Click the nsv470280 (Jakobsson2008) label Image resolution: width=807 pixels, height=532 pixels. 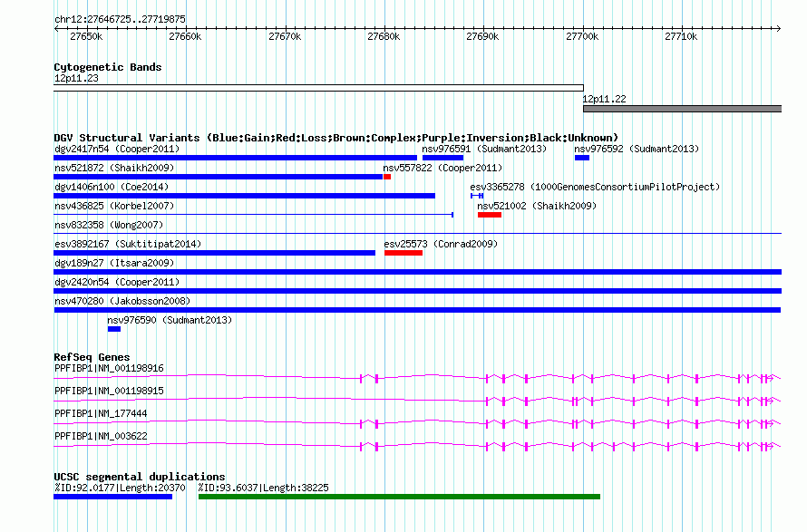pos(122,302)
